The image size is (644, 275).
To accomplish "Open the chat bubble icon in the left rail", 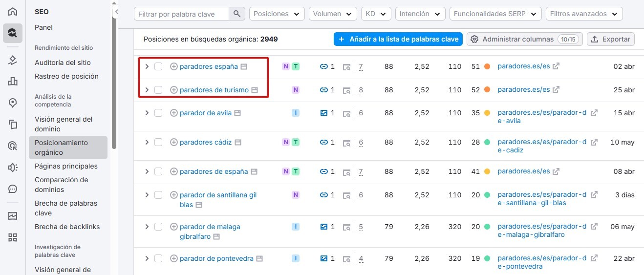I will (x=13, y=189).
